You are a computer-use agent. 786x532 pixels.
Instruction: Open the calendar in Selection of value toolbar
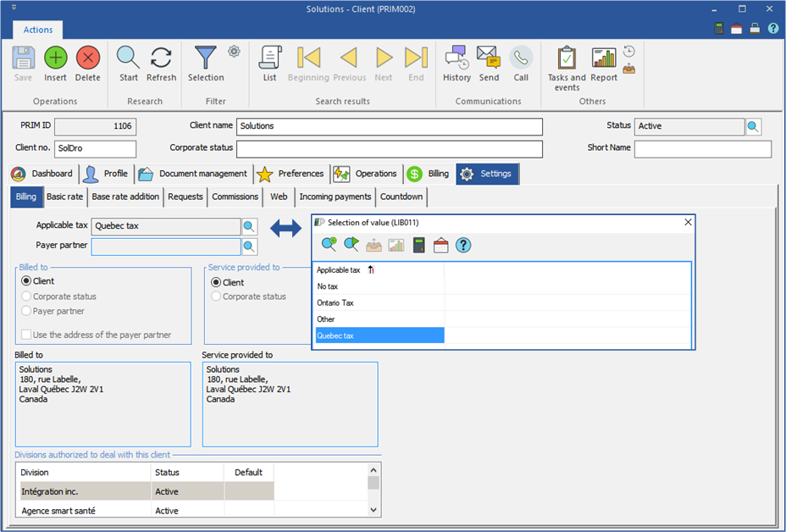click(440, 245)
